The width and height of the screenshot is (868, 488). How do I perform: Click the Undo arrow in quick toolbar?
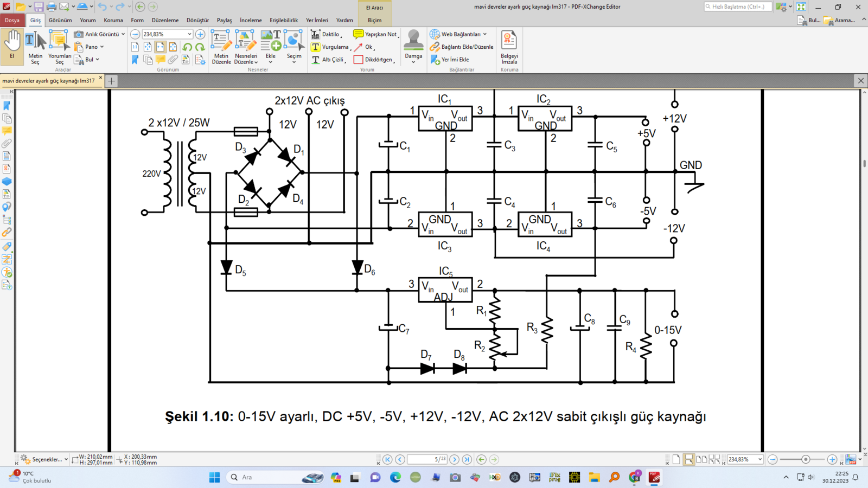click(x=103, y=7)
